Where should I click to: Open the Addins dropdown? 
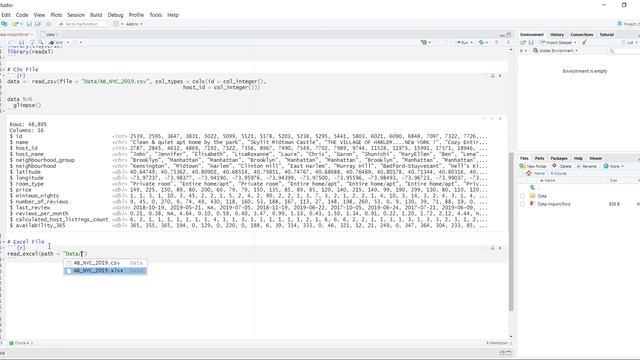(134, 24)
